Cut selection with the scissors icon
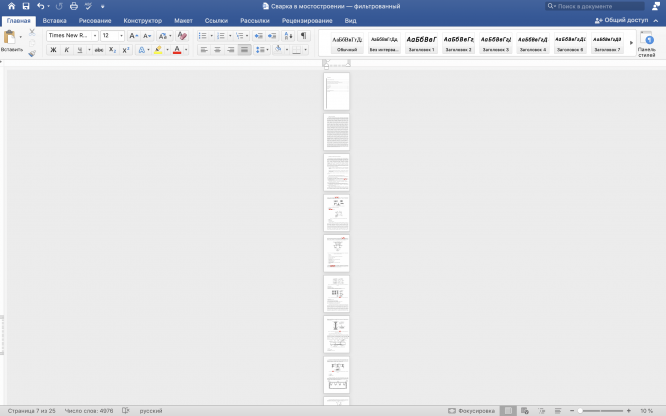Image resolution: width=666 pixels, height=416 pixels. point(32,32)
